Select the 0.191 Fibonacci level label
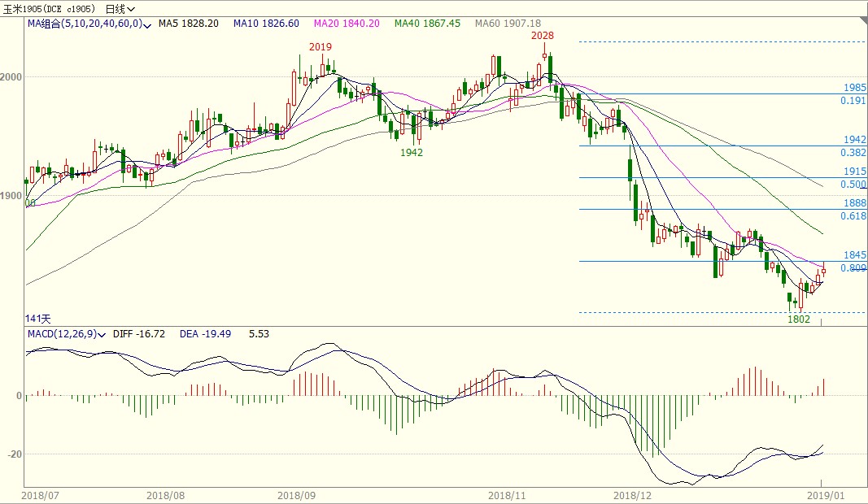 click(x=853, y=101)
